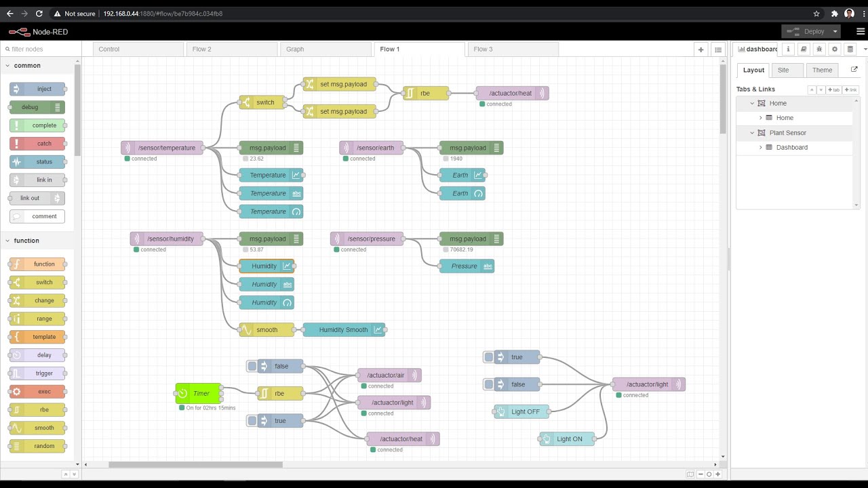Trigger the true inject node near Light OFF
Viewport: 868px width, 488px height.
click(x=489, y=357)
